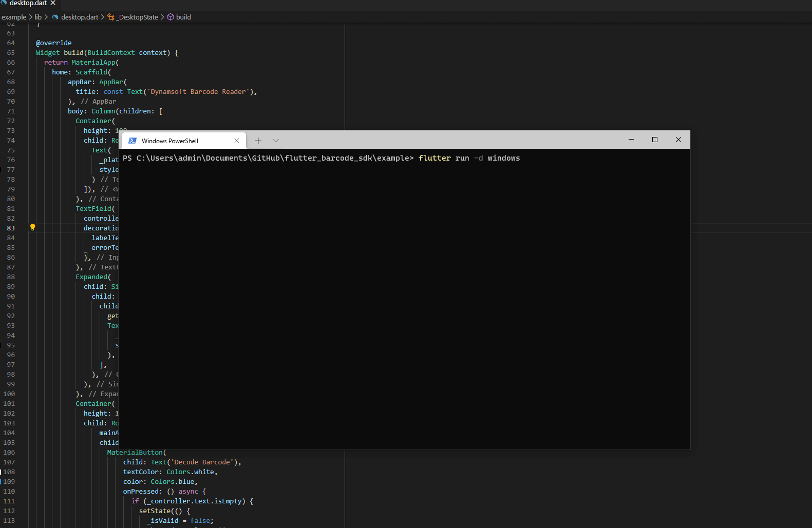Viewport: 812px width, 528px height.
Task: Click the class symbol icon beside _DesktopState
Action: (x=110, y=17)
